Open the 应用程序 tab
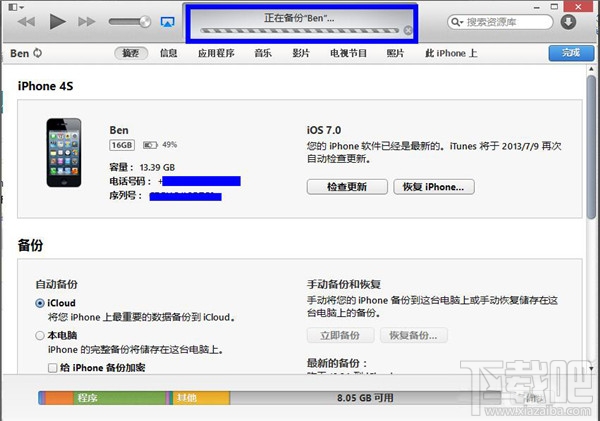Viewport: 600px width, 421px height. (216, 53)
